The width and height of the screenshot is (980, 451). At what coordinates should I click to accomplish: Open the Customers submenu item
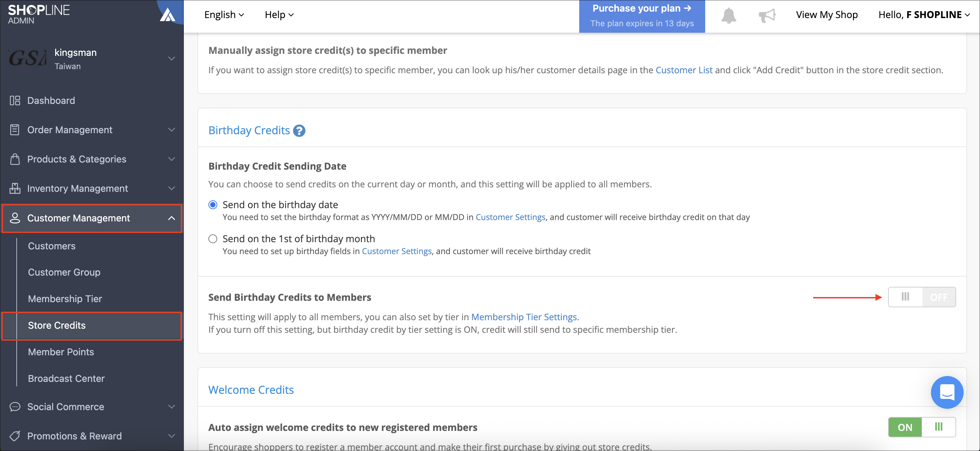pyautogui.click(x=52, y=246)
